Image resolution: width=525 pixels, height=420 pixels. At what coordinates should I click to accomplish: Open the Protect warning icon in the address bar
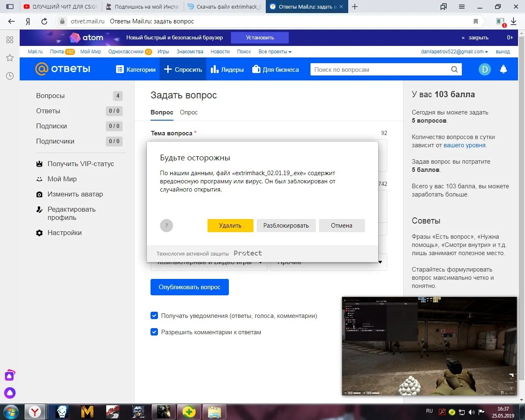500,22
